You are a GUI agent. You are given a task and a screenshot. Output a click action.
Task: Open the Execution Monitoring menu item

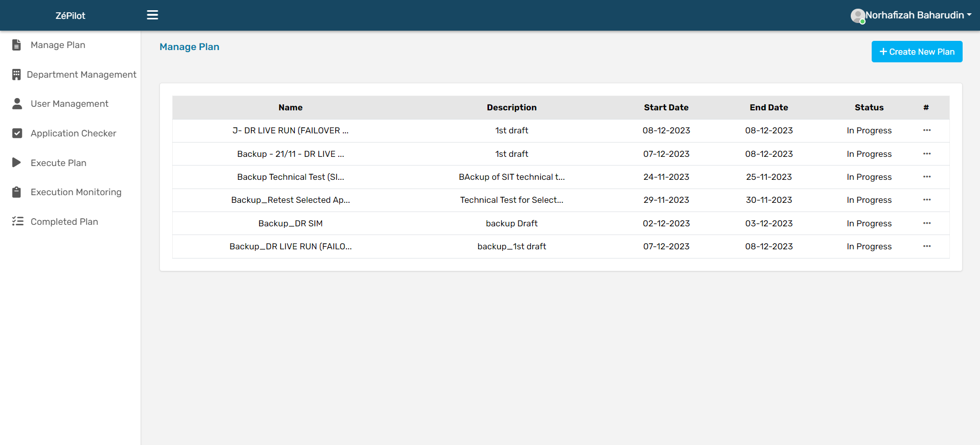pyautogui.click(x=76, y=192)
